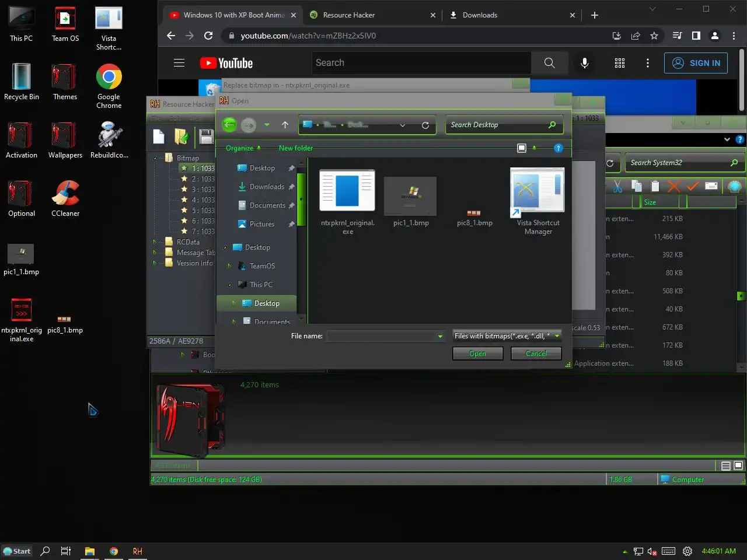Click Resource Hacker Open folder icon
747x560 pixels.
[181, 136]
